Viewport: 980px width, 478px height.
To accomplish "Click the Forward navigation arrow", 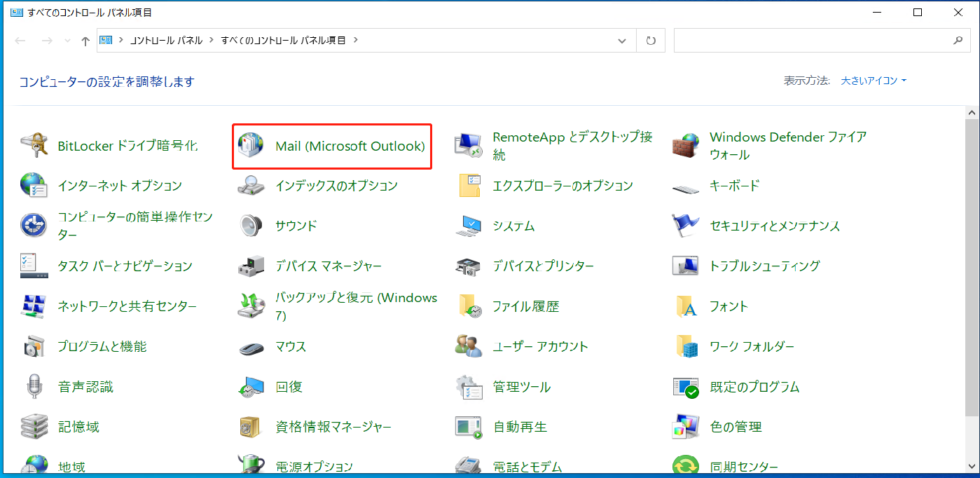I will (47, 41).
